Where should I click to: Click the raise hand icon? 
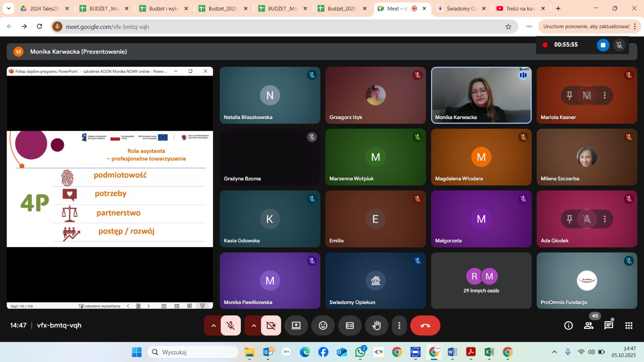click(x=376, y=325)
